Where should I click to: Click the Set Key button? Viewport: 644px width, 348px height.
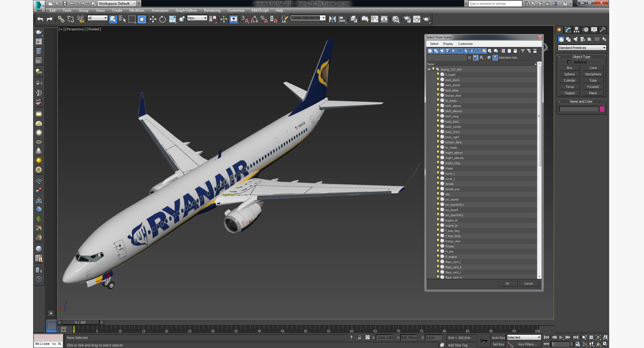[x=498, y=344]
